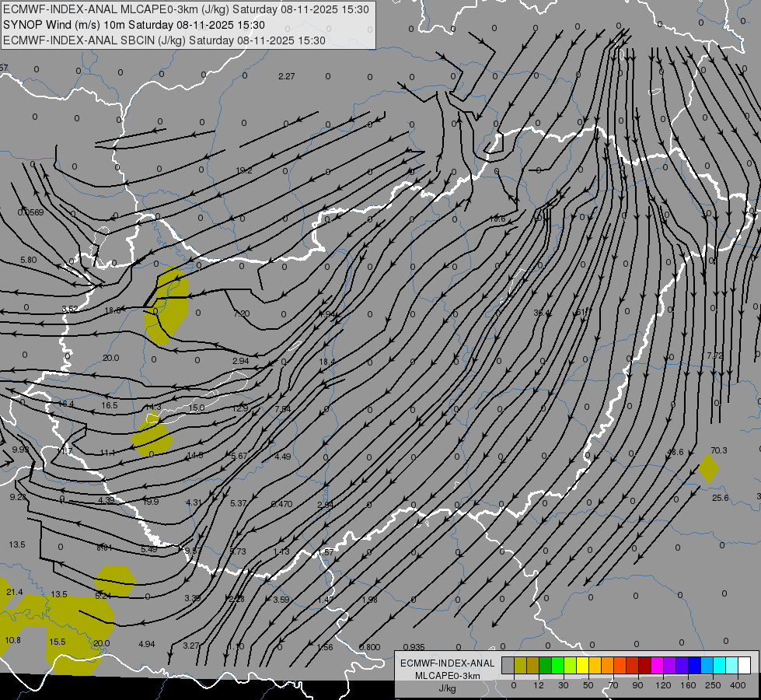Click the legend label MLCAPE0-3km

tap(447, 676)
